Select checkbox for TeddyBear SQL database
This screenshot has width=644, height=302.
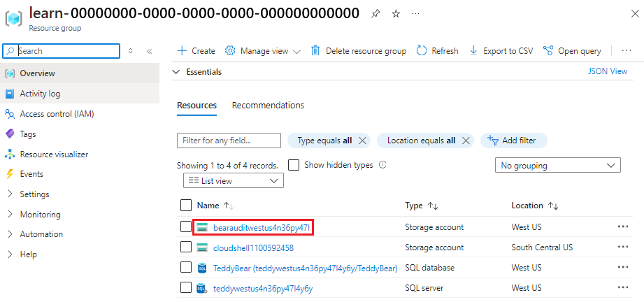click(186, 268)
